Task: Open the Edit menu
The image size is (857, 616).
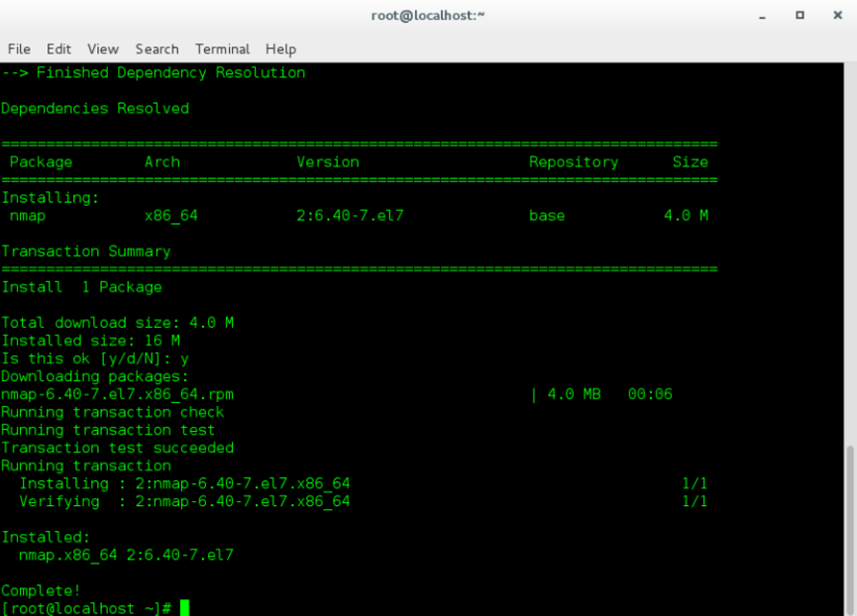Action: click(x=58, y=49)
